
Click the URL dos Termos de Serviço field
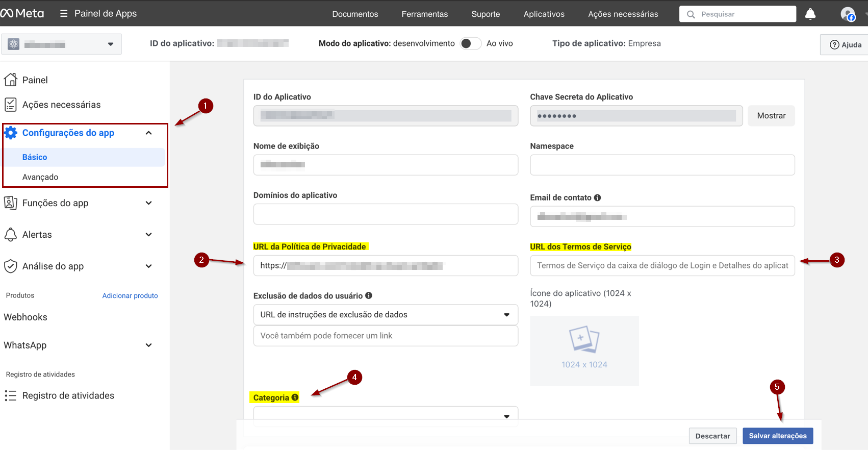click(662, 266)
